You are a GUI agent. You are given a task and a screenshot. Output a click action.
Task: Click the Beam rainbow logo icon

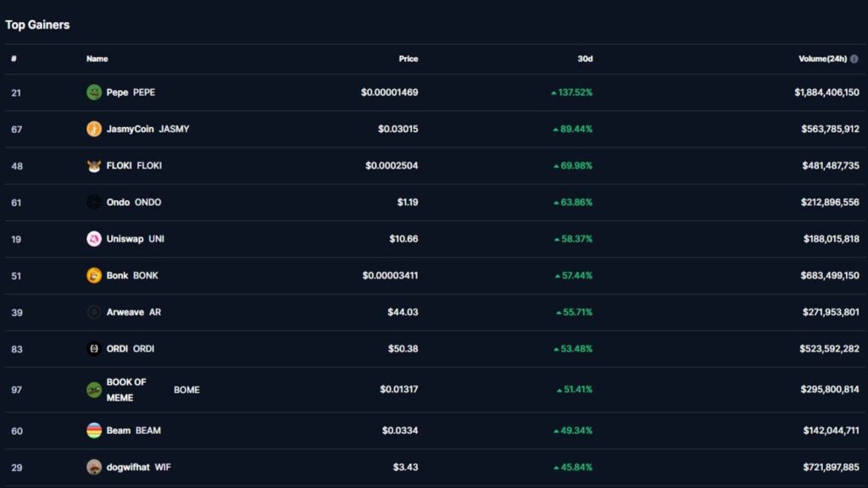[x=94, y=430]
